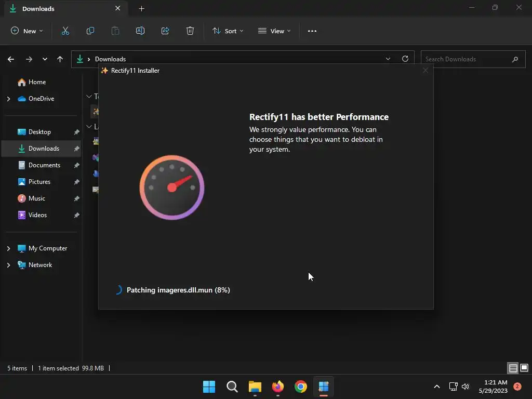Open recent locations chevron
The image size is (532, 399).
(45, 59)
